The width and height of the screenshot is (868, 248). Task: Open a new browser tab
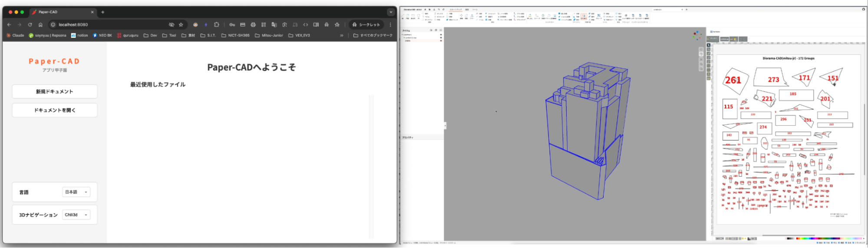click(x=103, y=12)
